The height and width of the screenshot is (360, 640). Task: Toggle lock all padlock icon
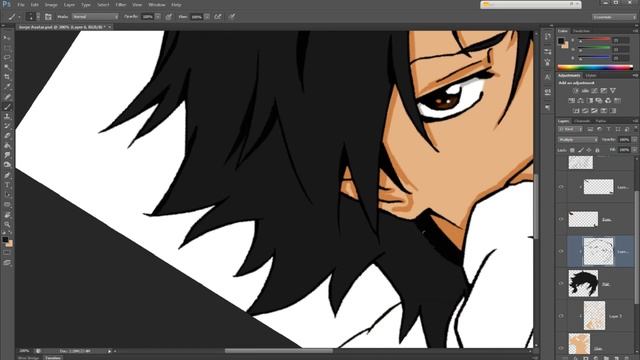598,150
